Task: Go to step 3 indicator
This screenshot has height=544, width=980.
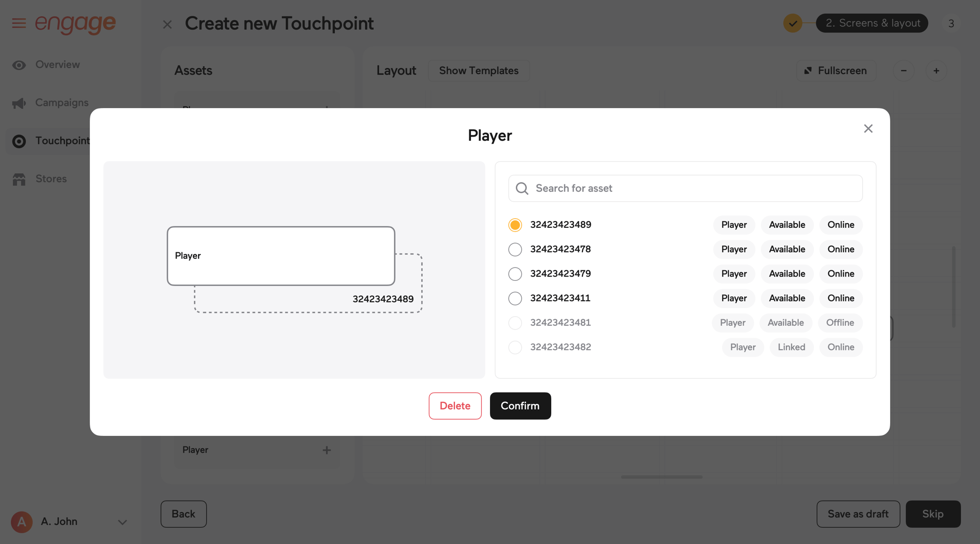Action: [951, 23]
